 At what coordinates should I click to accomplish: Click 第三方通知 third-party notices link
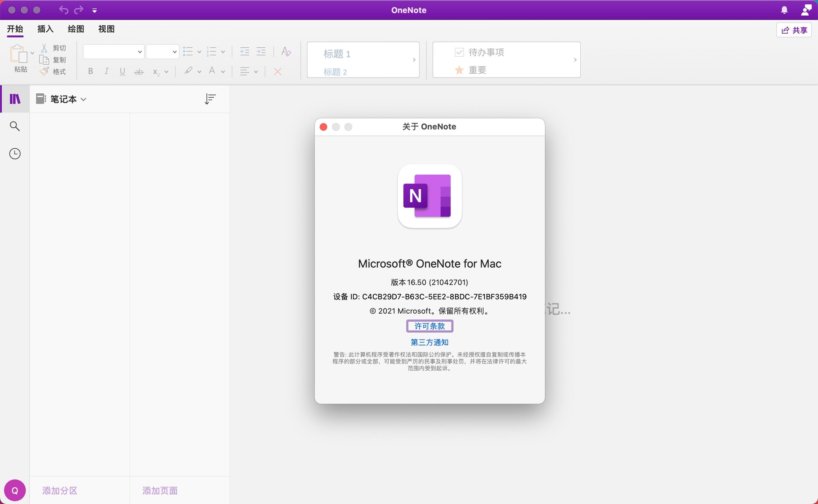point(429,342)
